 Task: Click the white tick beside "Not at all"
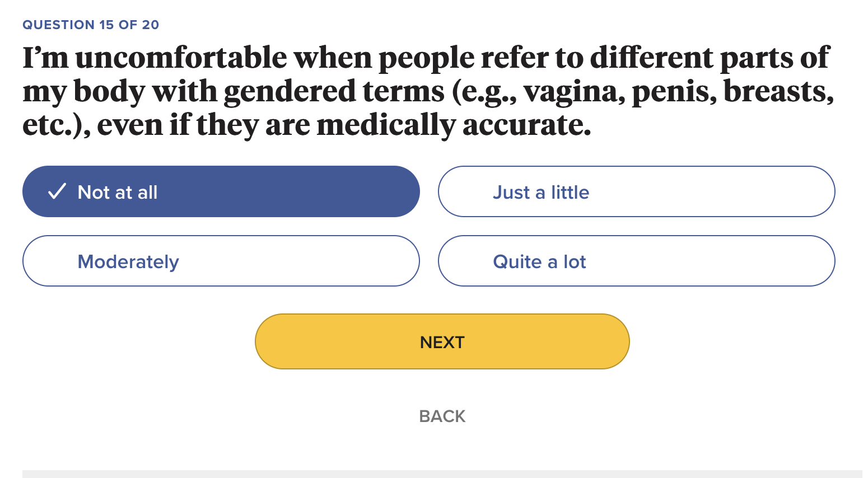point(57,191)
